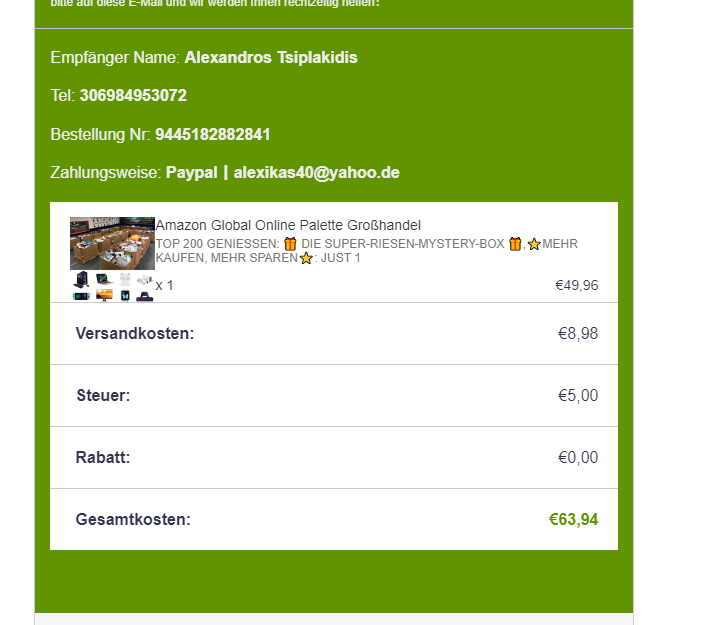Click the star icon before MEHR KAUFEN

pos(534,244)
